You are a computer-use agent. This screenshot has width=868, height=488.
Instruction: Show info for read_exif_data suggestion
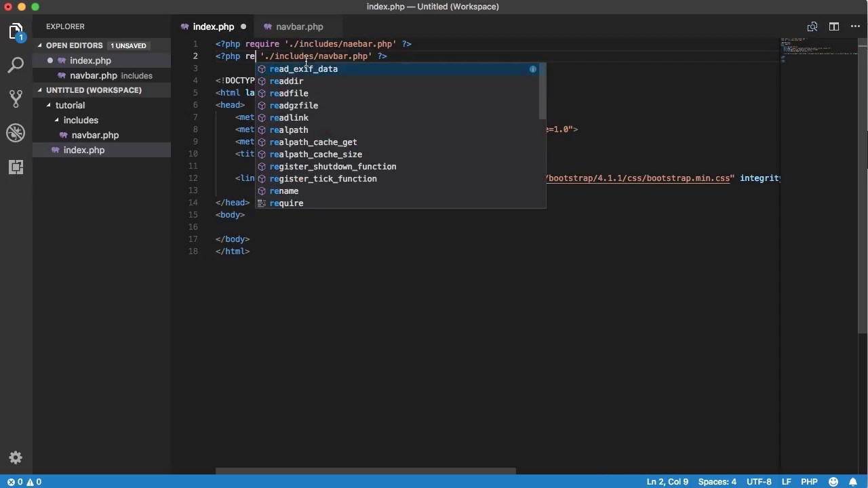533,69
